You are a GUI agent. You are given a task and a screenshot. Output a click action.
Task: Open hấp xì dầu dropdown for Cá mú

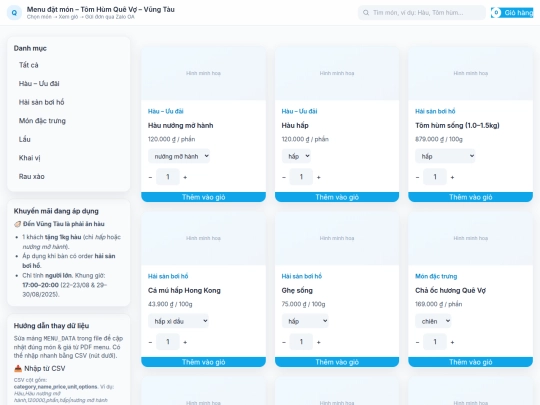point(178,321)
